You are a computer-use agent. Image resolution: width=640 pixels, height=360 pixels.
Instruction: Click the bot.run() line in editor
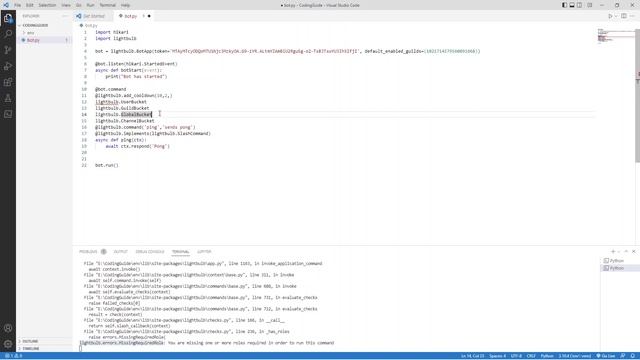(107, 165)
